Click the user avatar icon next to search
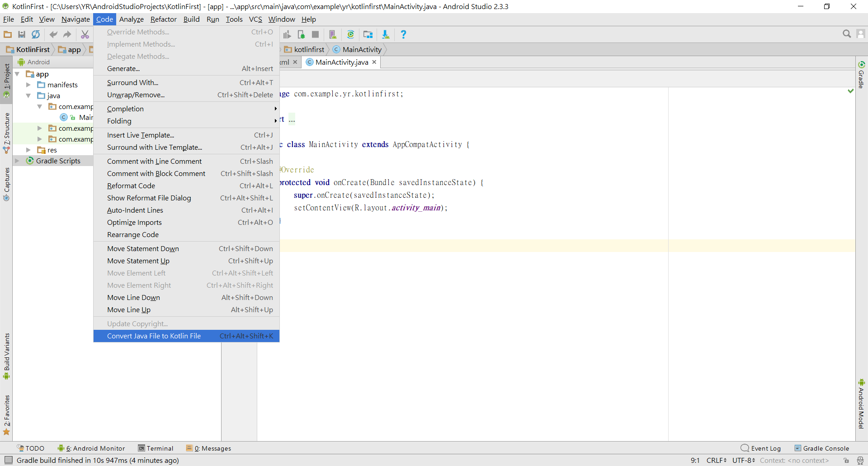The image size is (868, 466). click(x=861, y=34)
